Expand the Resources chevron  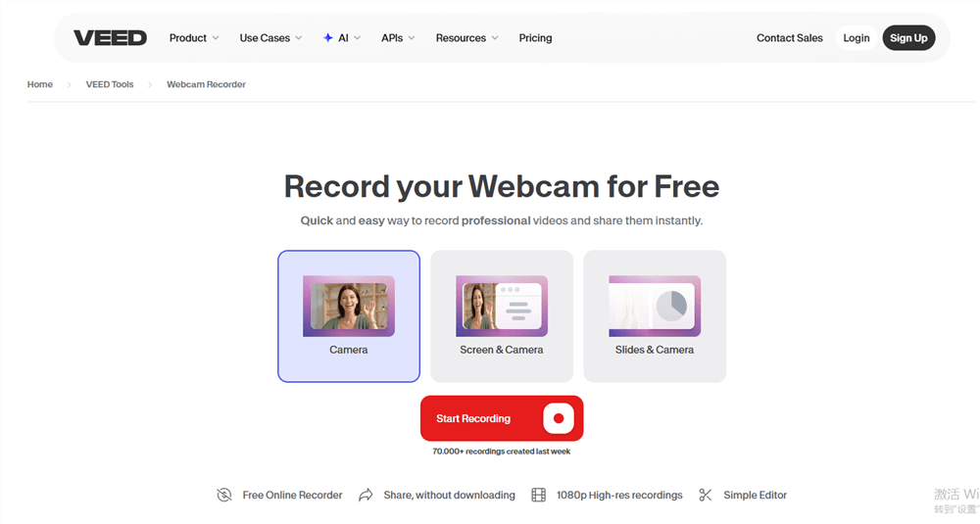pyautogui.click(x=495, y=38)
